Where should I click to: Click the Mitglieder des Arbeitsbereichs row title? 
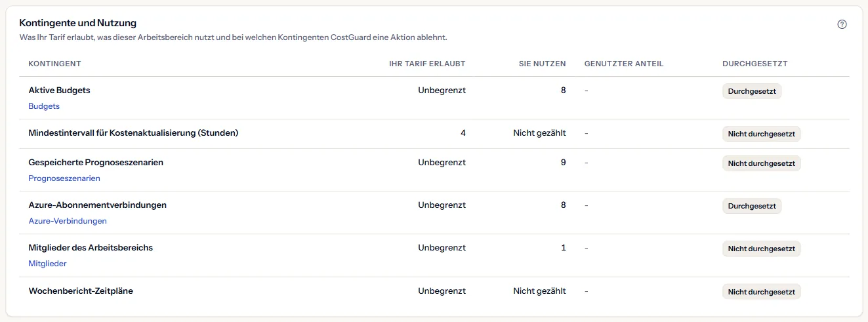tap(91, 248)
